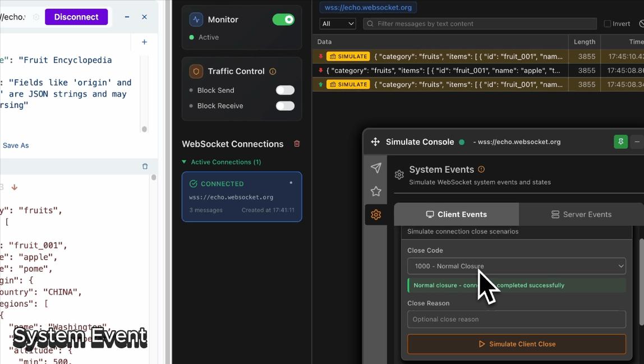Click the Disconnect button
644x364 pixels.
click(76, 17)
